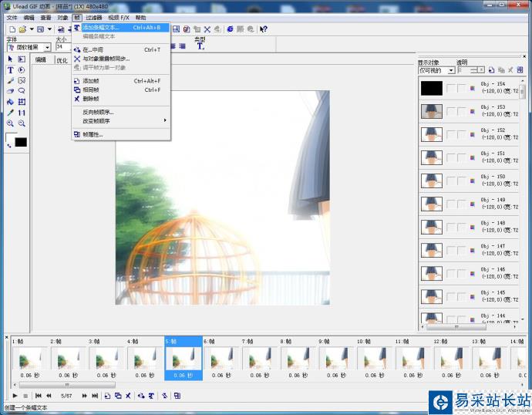Click the Zoom In magnifier tool
The height and width of the screenshot is (415, 532).
[x=10, y=123]
